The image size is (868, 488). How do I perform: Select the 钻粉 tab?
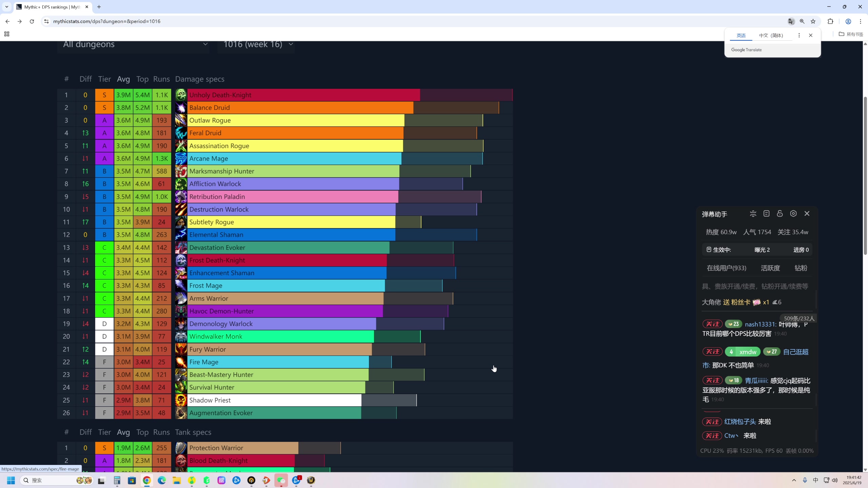(801, 268)
